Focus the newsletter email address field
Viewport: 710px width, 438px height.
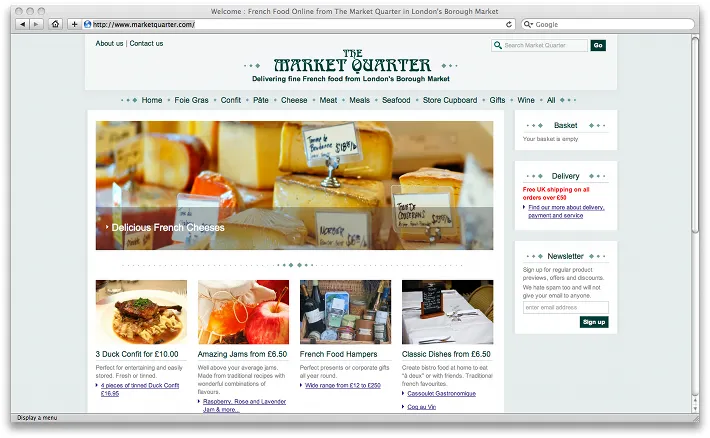(x=566, y=308)
